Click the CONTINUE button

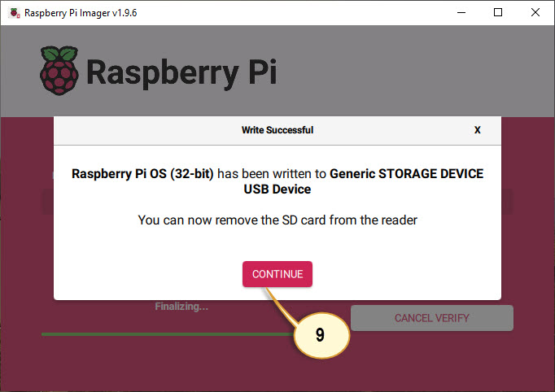(277, 274)
